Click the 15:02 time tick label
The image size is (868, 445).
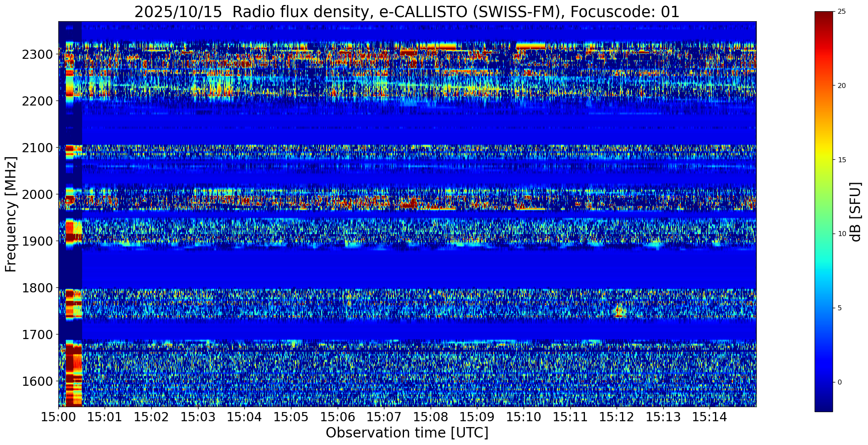click(x=151, y=417)
